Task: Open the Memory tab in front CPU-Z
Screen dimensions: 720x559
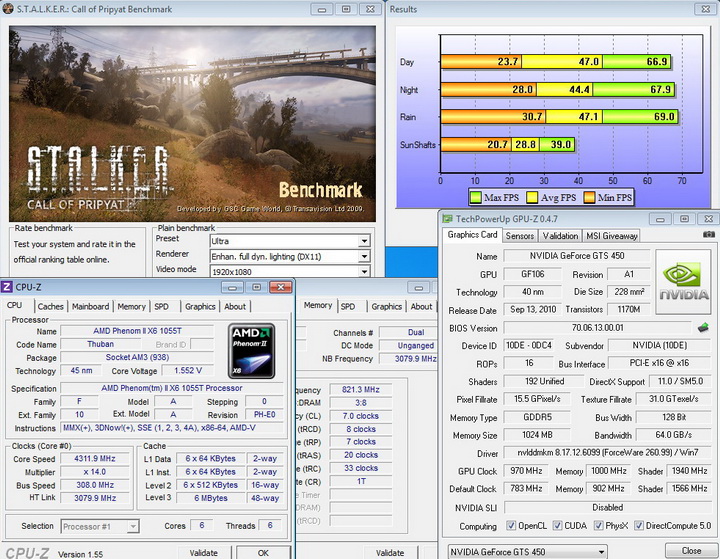Action: [131, 306]
